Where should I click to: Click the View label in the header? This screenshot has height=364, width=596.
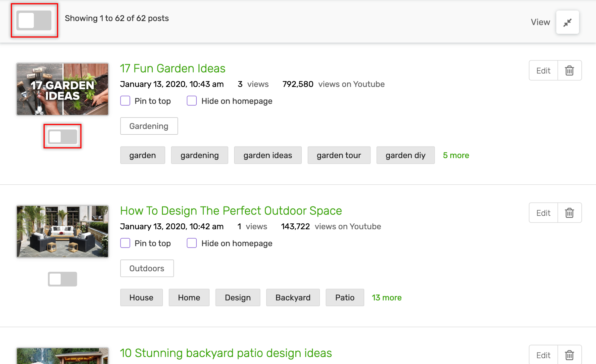pos(540,22)
